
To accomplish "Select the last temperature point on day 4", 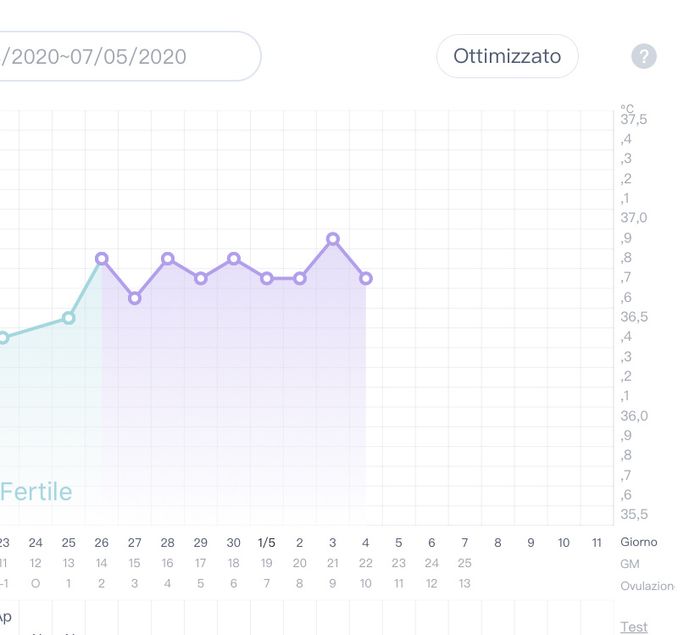I will [x=366, y=278].
